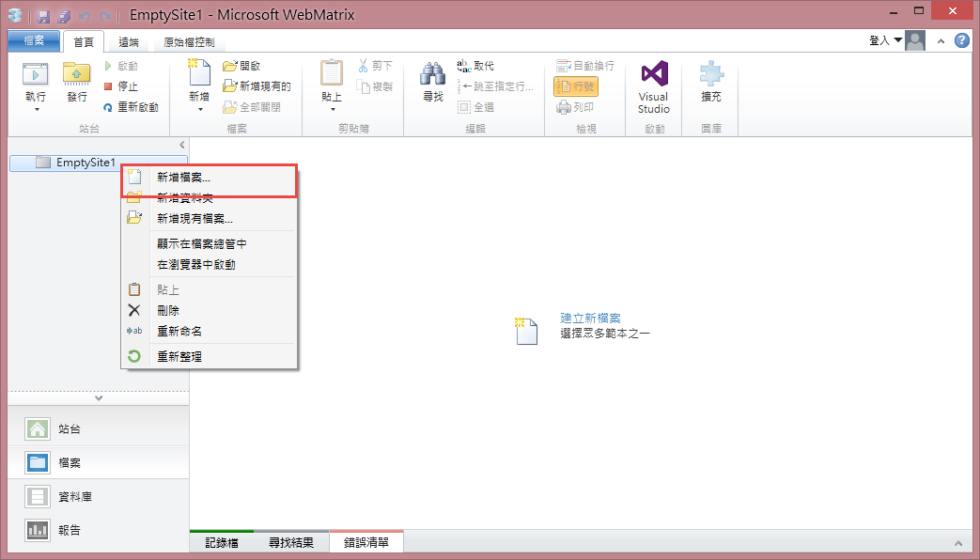Viewport: 980px width, 560px height.
Task: Choose 在瀏覽器中啟動 from context menu
Action: pyautogui.click(x=209, y=264)
